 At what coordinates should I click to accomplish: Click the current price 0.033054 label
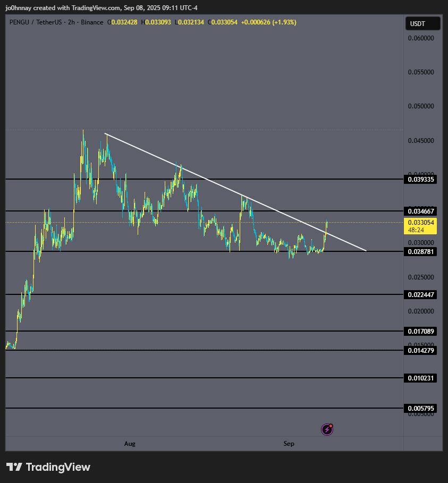tap(420, 226)
